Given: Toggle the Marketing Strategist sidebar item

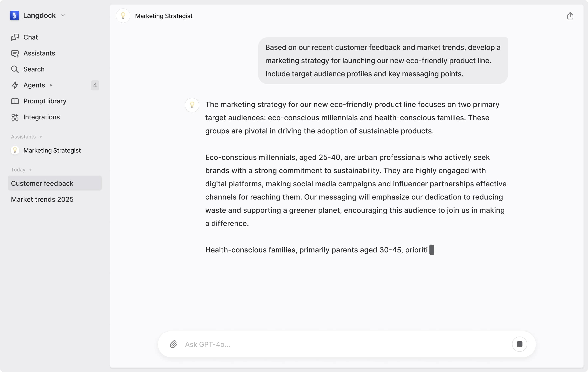Looking at the screenshot, I should point(52,150).
